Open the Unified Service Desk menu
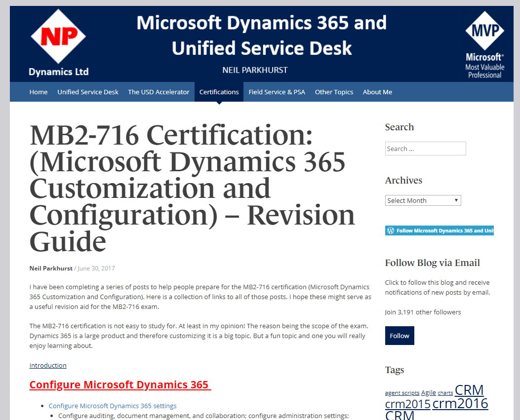The height and width of the screenshot is (420, 520). point(88,92)
